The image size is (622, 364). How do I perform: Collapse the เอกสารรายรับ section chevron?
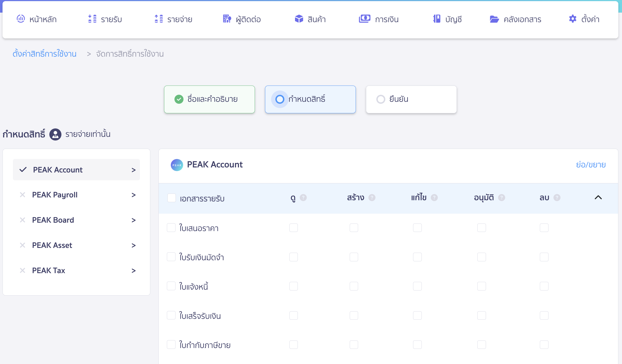point(598,197)
